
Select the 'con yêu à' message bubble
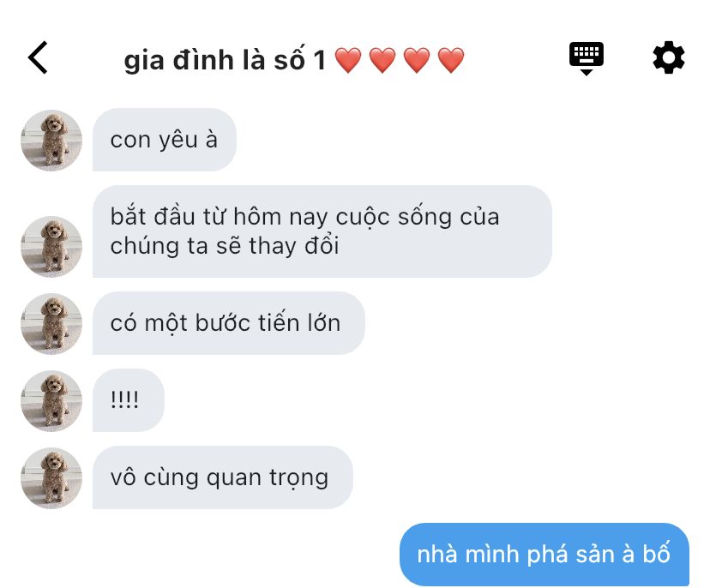click(x=165, y=140)
